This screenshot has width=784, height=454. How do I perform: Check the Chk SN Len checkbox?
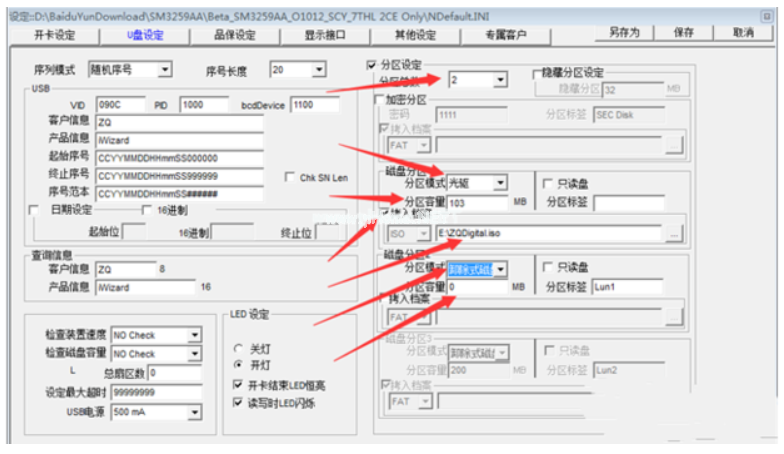click(290, 177)
